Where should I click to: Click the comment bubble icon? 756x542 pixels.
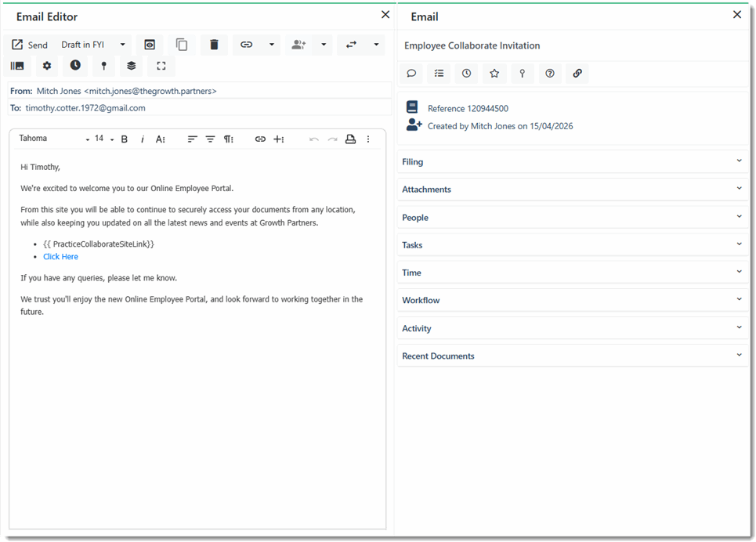coord(411,74)
